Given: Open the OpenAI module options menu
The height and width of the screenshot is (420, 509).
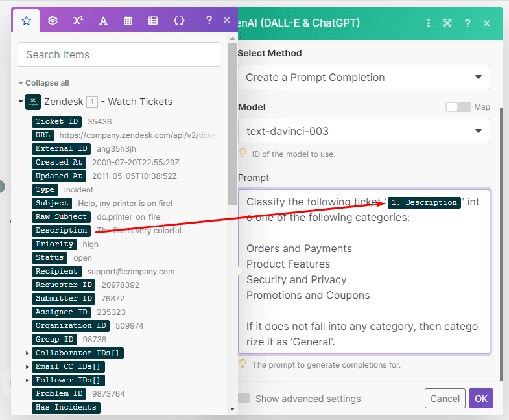Looking at the screenshot, I should [428, 23].
